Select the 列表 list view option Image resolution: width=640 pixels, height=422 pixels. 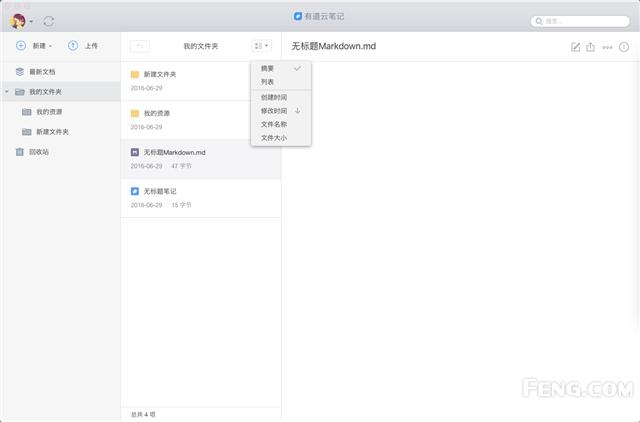(268, 81)
